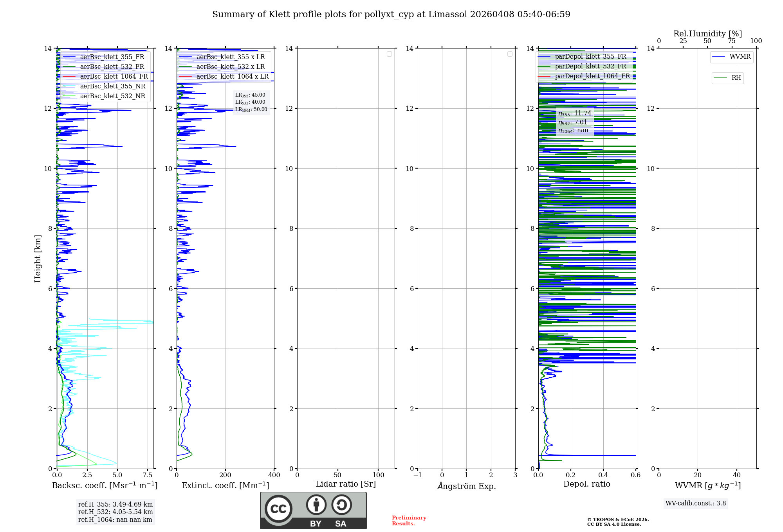
Task: Click the green RH legend line marker
Action: (x=720, y=78)
